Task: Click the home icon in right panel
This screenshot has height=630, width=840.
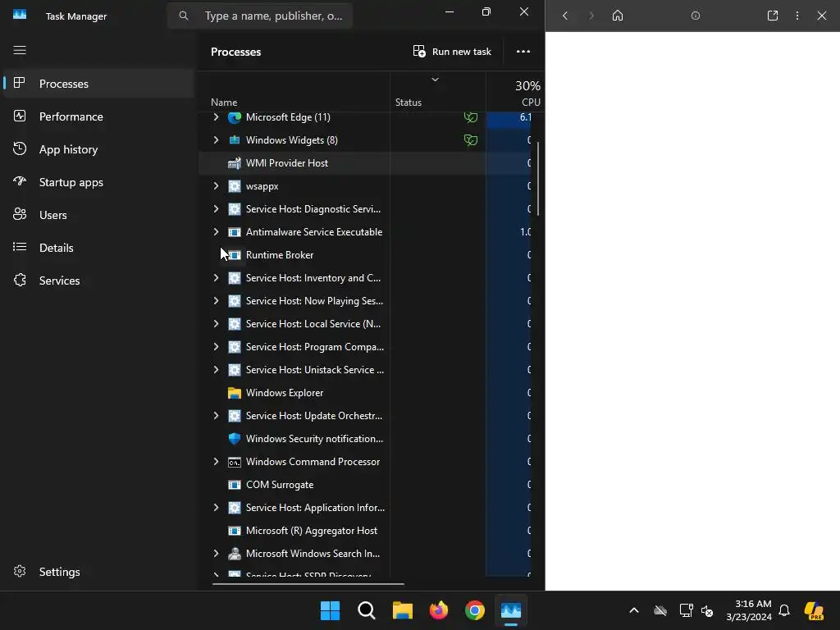Action: [x=618, y=16]
